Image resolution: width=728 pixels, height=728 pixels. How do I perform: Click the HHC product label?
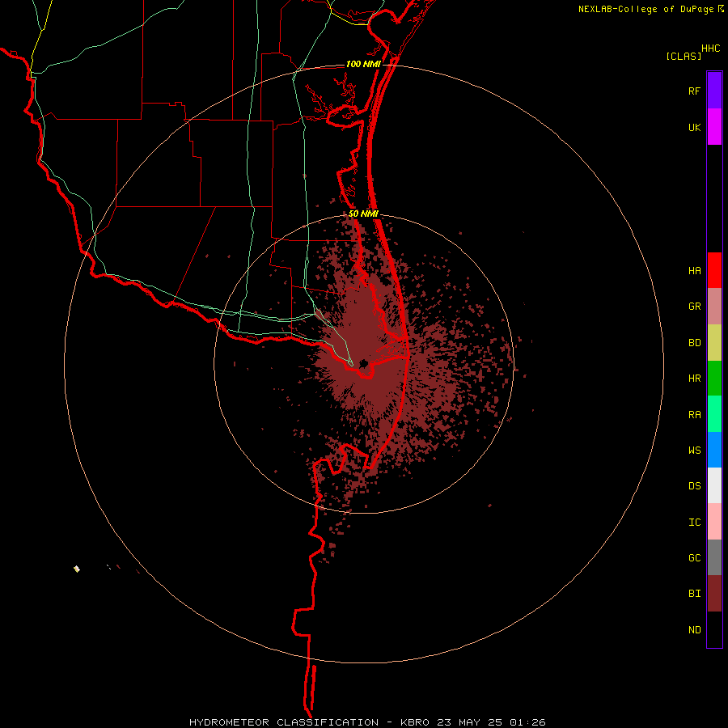tap(710, 49)
